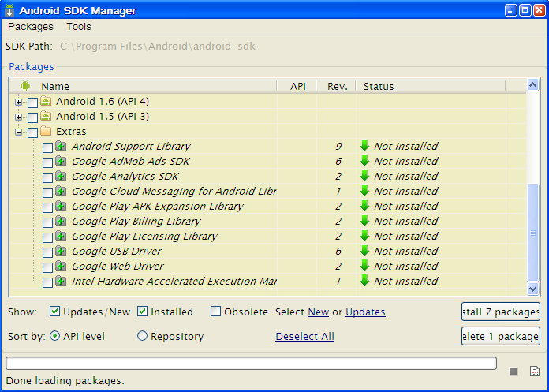This screenshot has height=392, width=549.
Task: Check the Intel Hardware Accelerated Execution checkbox
Action: pyautogui.click(x=47, y=282)
